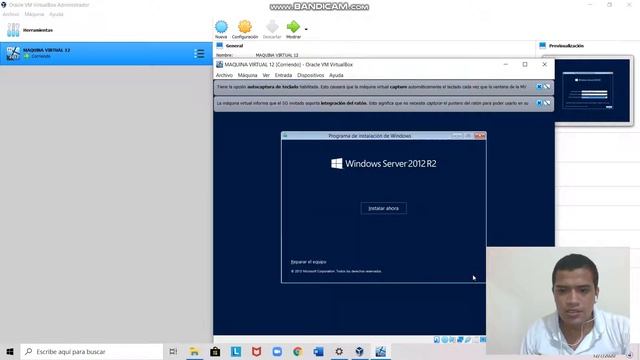Viewport: 640px width, 360px height.
Task: Open the Ver menu in the VM window
Action: pyautogui.click(x=266, y=75)
